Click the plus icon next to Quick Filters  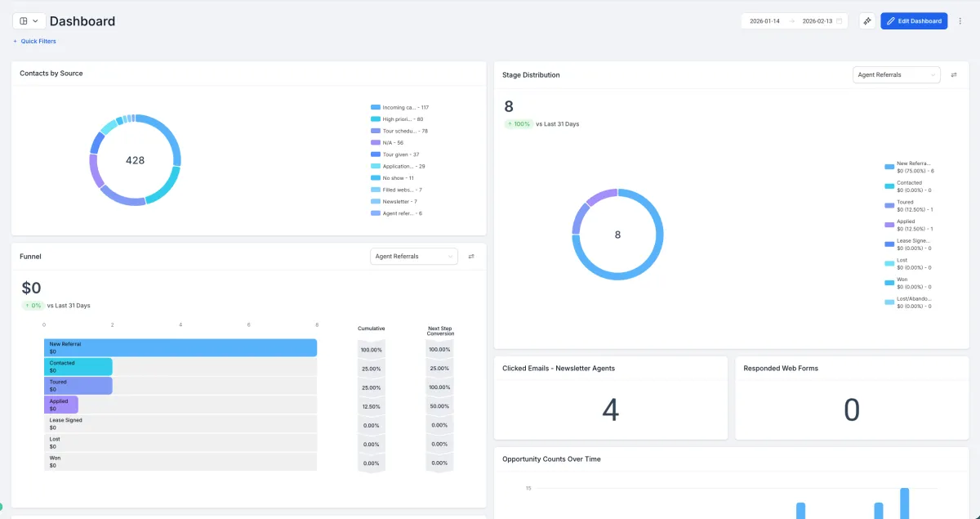pos(15,41)
